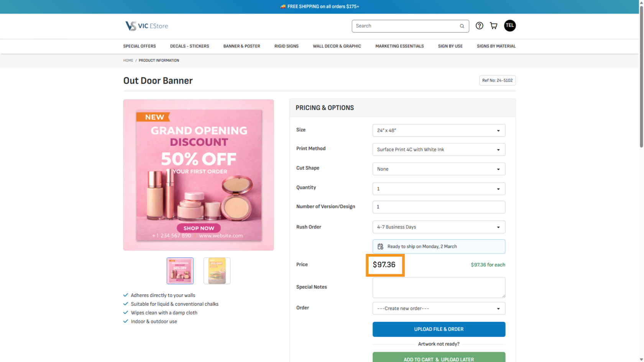Click the Number of Version/Design field
The image size is (644, 362).
[439, 207]
